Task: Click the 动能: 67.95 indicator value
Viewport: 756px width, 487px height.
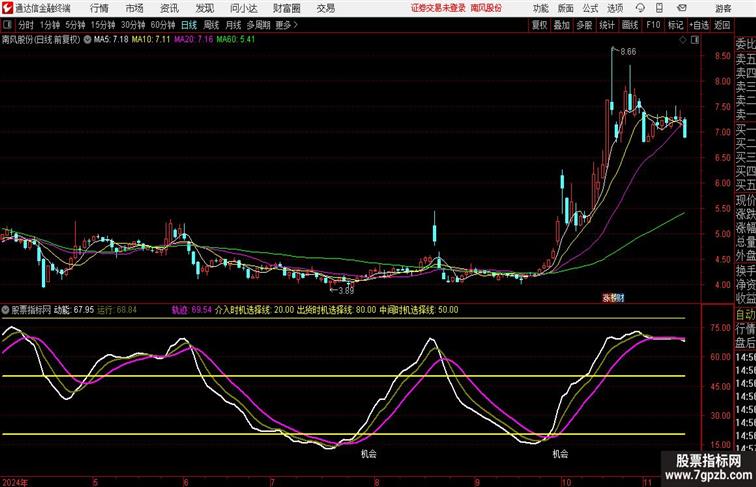Action: (74, 310)
